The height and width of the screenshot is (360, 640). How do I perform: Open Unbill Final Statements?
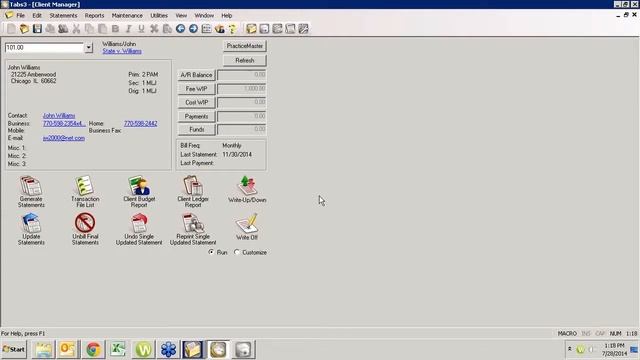click(85, 229)
